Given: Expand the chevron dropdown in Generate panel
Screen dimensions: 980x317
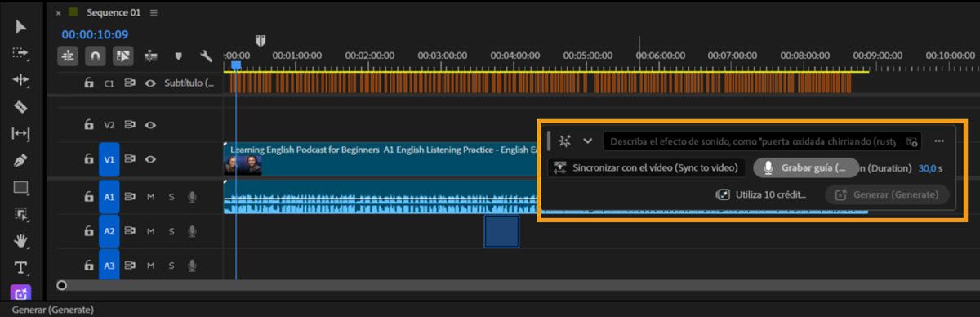Looking at the screenshot, I should 587,141.
